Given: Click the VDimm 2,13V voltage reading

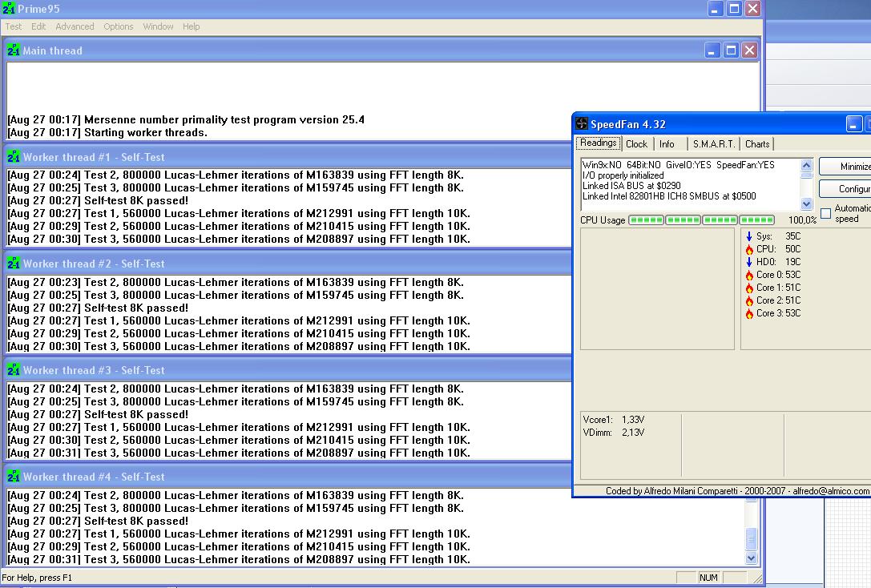Looking at the screenshot, I should click(614, 433).
